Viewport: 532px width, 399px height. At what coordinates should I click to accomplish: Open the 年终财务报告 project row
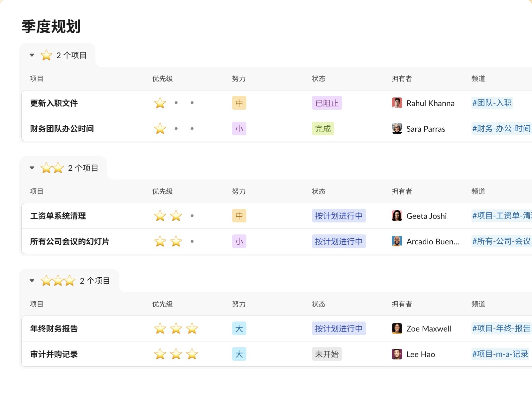pyautogui.click(x=54, y=329)
